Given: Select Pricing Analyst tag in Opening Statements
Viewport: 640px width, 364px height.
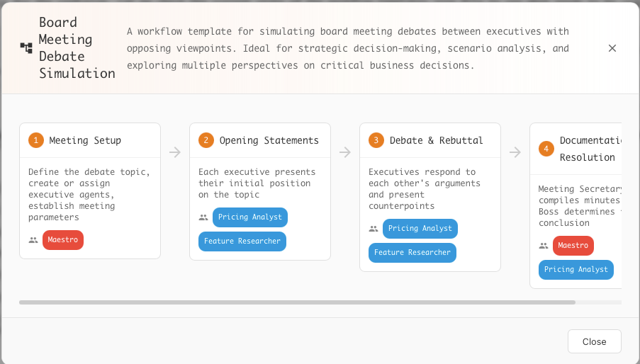Looking at the screenshot, I should 250,217.
